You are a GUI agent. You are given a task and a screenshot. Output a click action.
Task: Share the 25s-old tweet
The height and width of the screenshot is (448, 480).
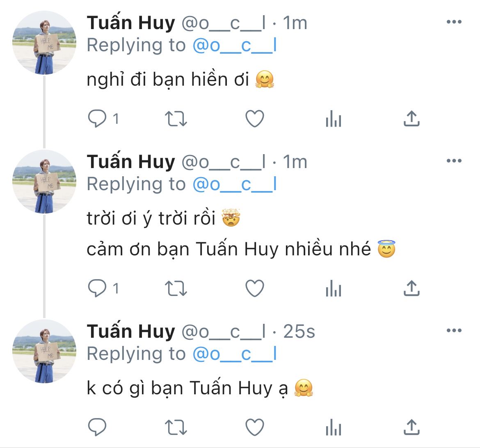coord(411,427)
